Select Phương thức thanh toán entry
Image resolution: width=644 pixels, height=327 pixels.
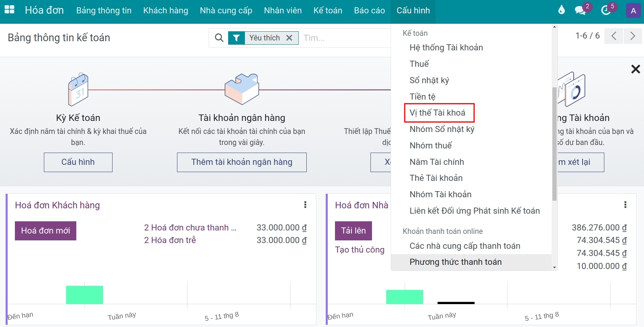(472, 262)
